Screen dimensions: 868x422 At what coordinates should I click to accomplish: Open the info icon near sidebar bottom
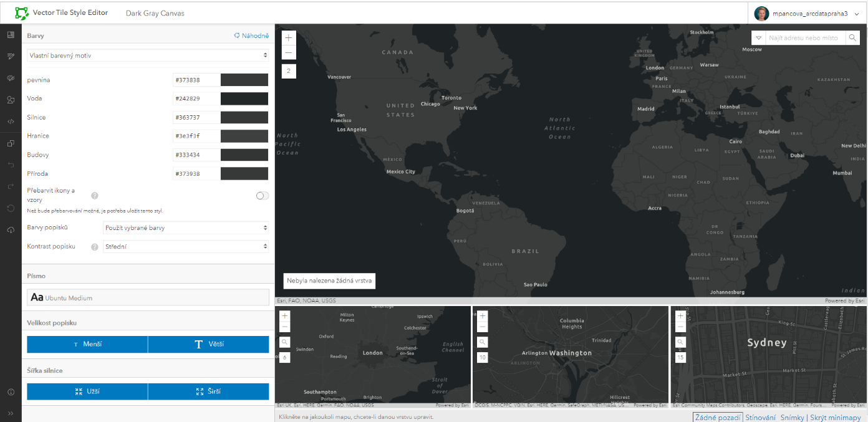[x=11, y=392]
